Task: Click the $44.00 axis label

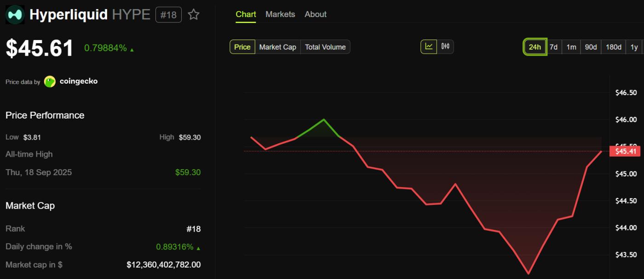Action: [626, 228]
